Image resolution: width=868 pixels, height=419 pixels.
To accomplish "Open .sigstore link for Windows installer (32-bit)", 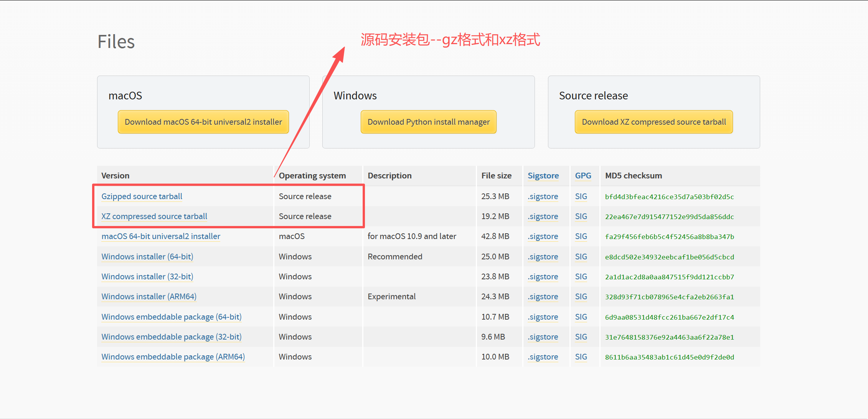I will 543,277.
